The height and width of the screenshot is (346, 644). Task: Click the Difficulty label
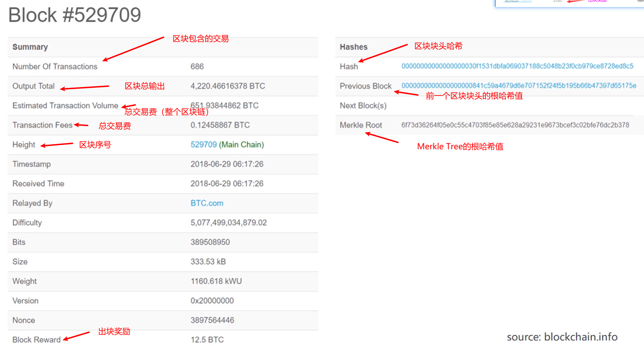tap(27, 223)
